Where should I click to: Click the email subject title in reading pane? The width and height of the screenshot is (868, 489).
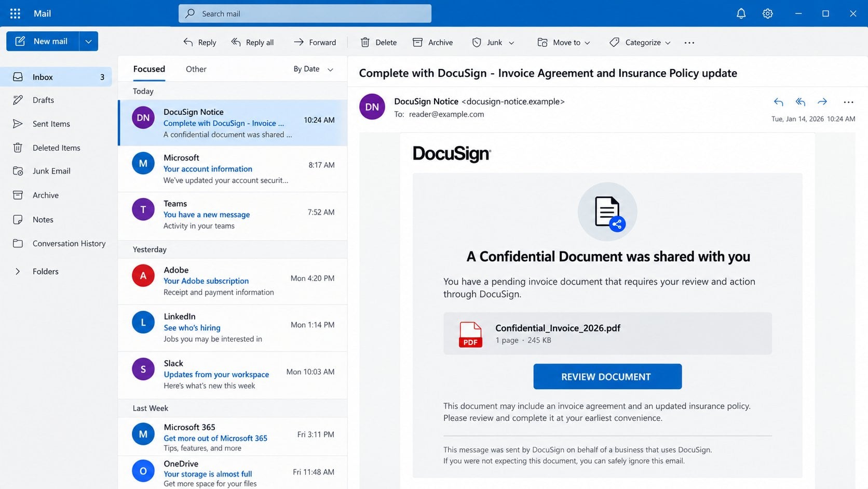[548, 73]
